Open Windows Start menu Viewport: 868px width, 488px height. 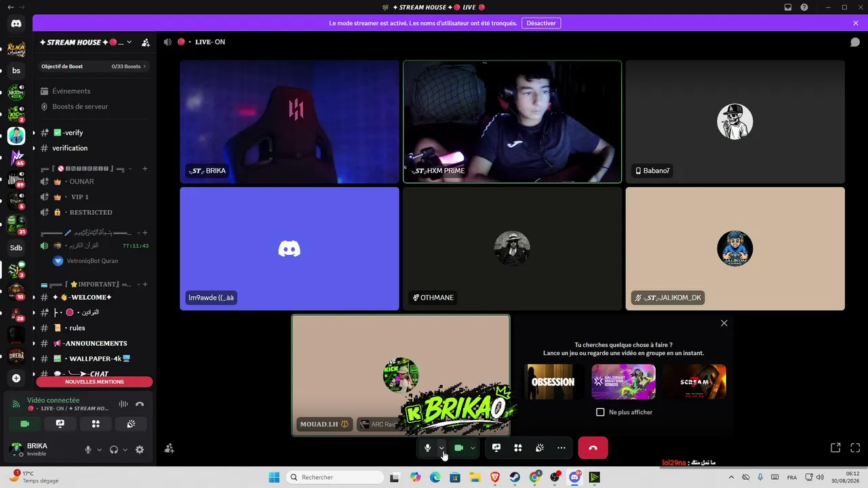coord(274,477)
